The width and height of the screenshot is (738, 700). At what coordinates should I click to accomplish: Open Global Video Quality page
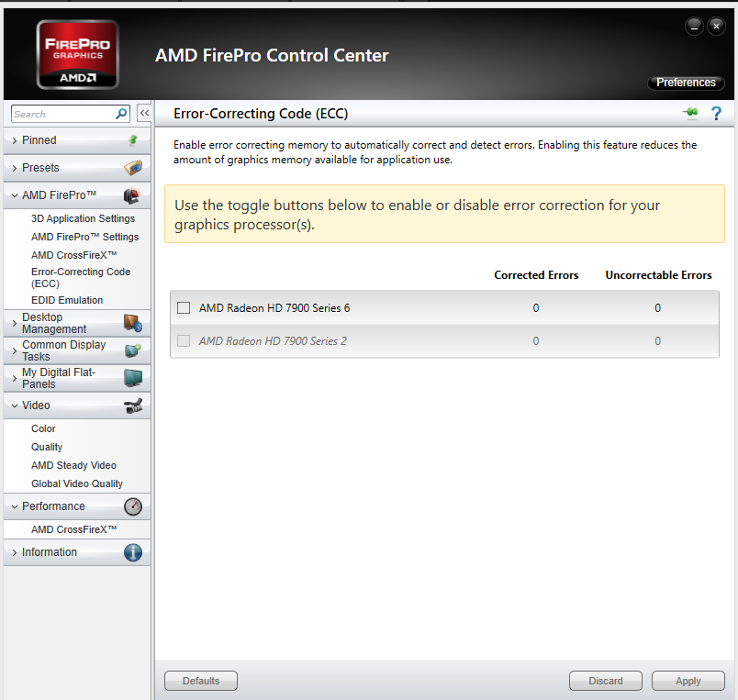click(77, 483)
